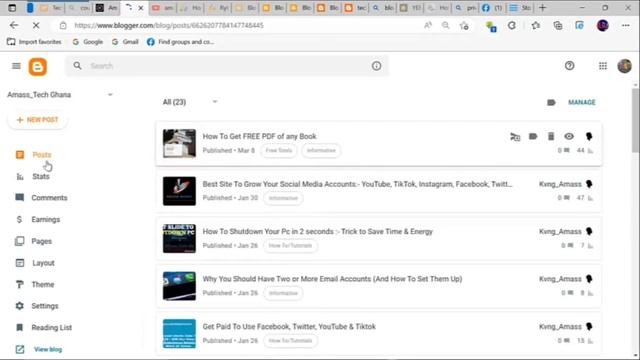Click Informative label on FREE PDF post
The image size is (640, 360).
321,150
